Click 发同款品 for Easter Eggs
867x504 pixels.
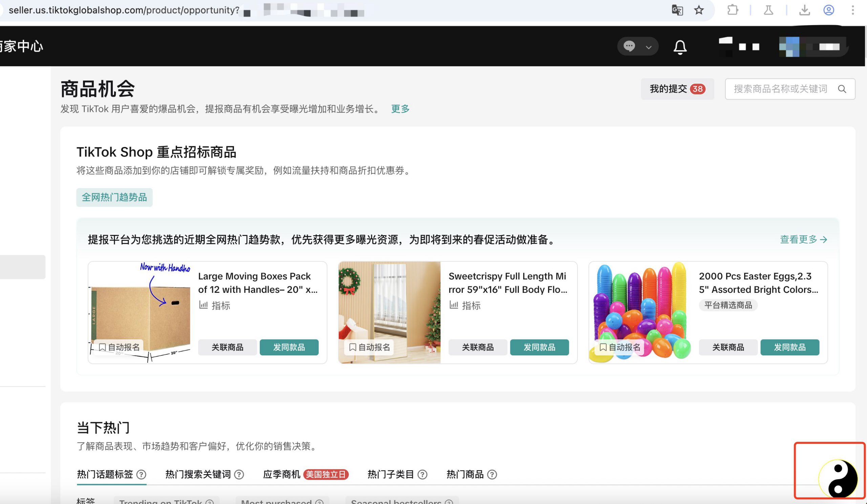[x=790, y=347]
